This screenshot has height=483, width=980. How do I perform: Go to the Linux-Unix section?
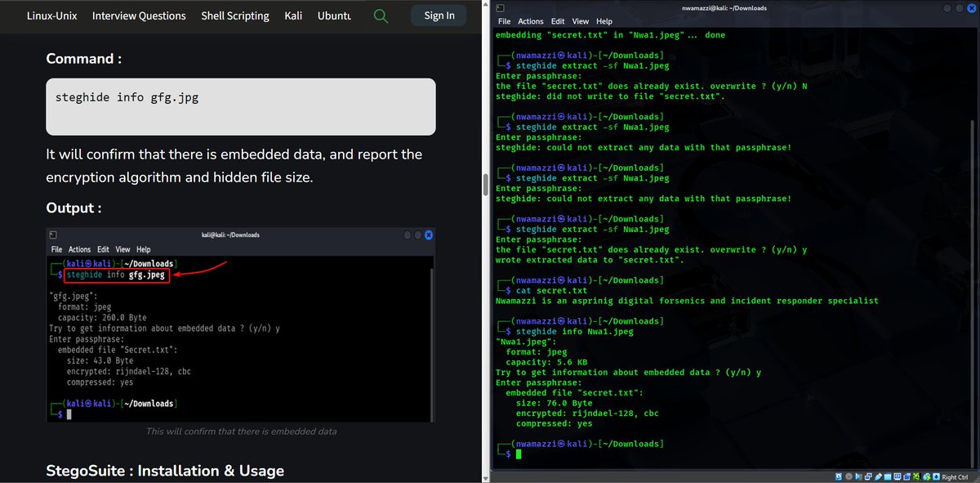pos(51,16)
